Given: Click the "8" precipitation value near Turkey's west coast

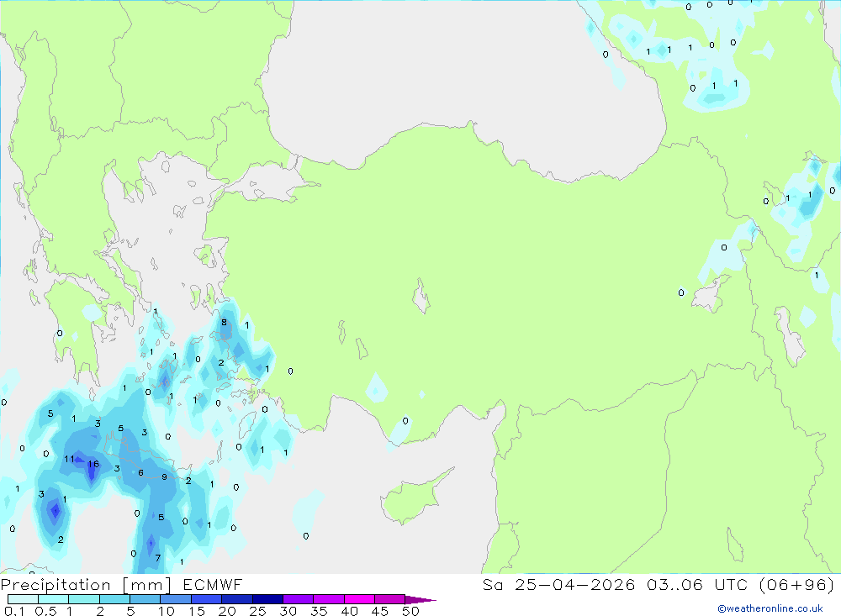Looking at the screenshot, I should 224,322.
